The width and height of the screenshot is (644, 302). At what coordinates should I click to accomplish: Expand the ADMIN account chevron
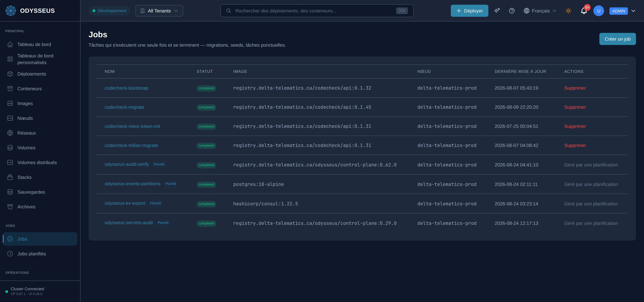633,11
